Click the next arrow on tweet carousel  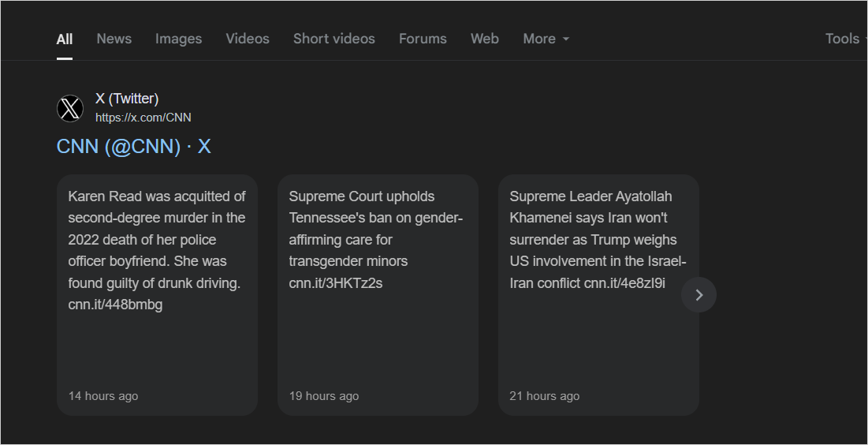pyautogui.click(x=698, y=295)
